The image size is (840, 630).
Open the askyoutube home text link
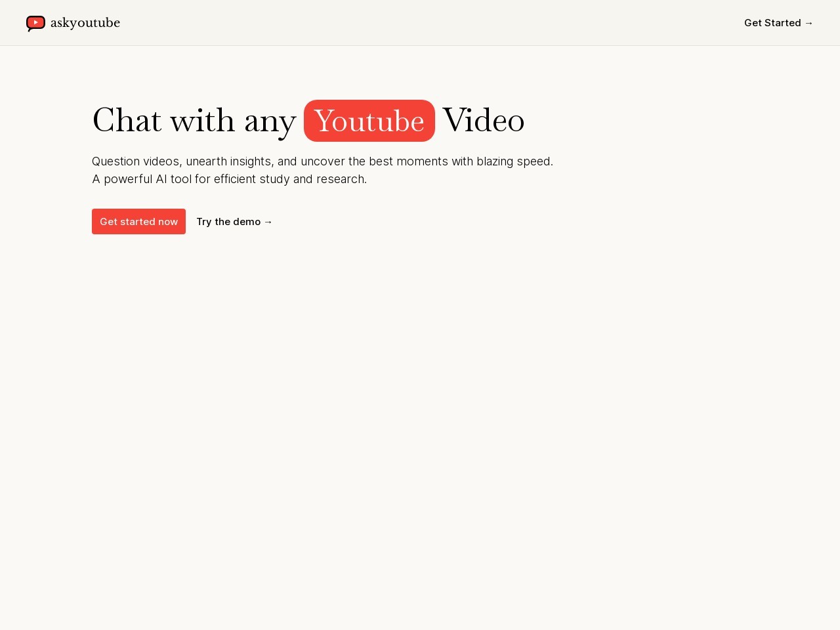(85, 23)
